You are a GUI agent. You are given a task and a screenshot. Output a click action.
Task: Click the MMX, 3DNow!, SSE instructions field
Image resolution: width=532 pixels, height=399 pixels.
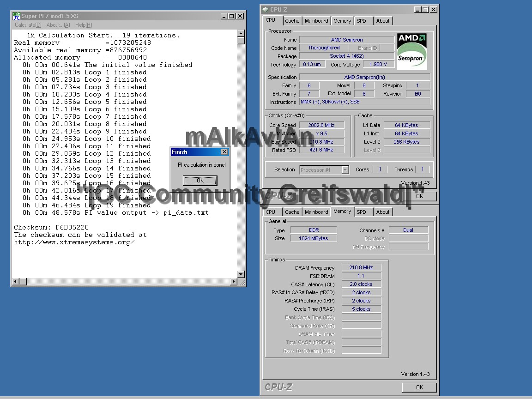click(x=365, y=102)
